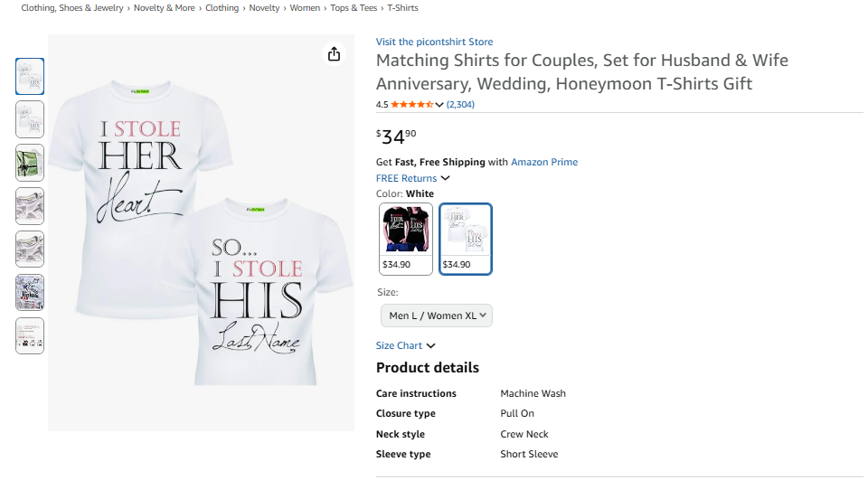Choose the black shirt color swatch
Image resolution: width=868 pixels, height=480 pixels.
[x=406, y=239]
